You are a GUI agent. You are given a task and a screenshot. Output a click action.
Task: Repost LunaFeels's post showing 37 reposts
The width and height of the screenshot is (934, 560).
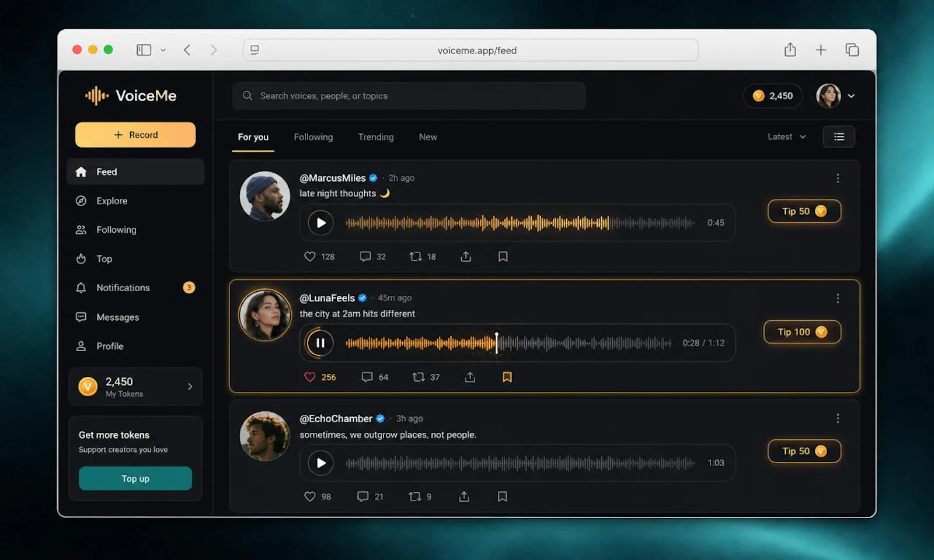pos(419,377)
